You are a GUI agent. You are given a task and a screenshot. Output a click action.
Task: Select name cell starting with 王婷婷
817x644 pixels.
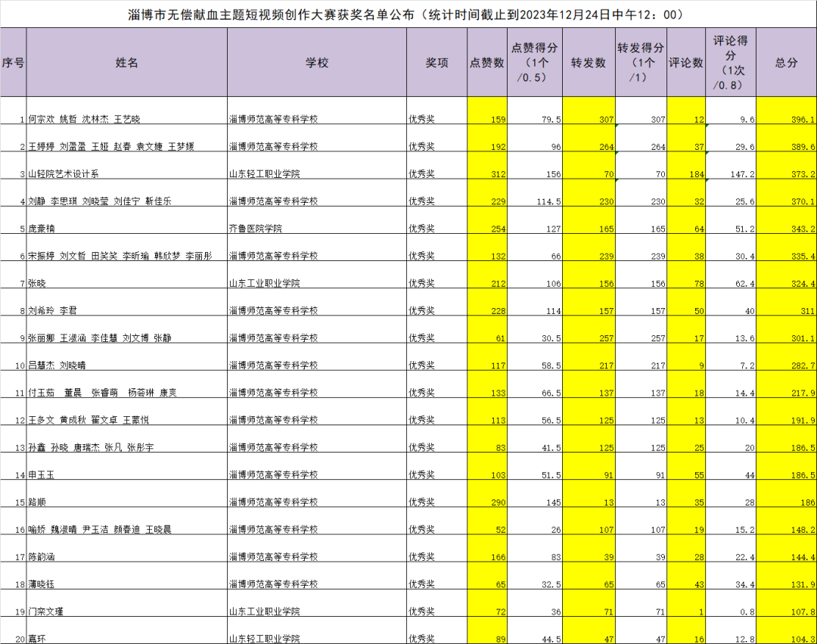pyautogui.click(x=126, y=138)
